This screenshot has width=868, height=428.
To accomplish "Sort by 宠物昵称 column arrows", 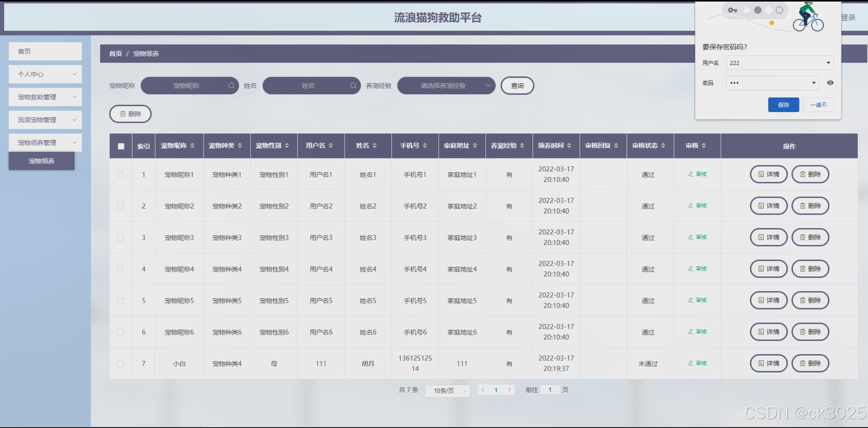I will [192, 145].
